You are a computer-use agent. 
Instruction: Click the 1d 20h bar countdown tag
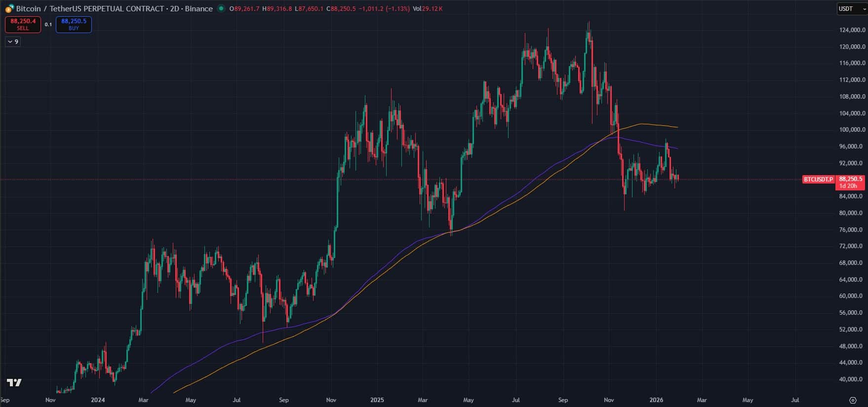[849, 186]
